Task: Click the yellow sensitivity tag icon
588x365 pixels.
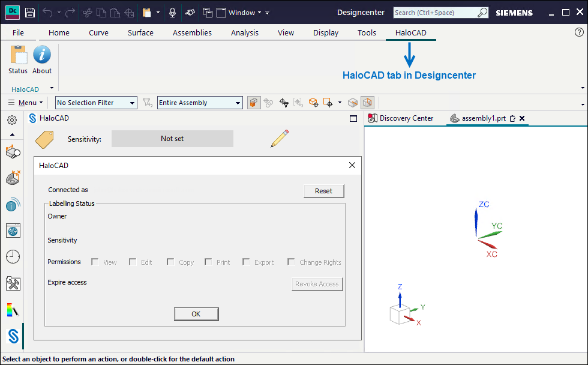Action: click(44, 139)
